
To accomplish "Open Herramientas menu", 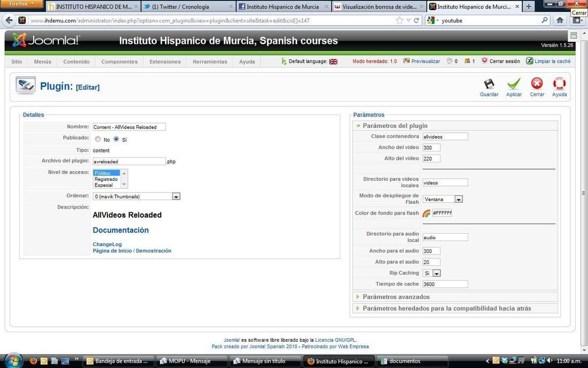I will [x=210, y=62].
